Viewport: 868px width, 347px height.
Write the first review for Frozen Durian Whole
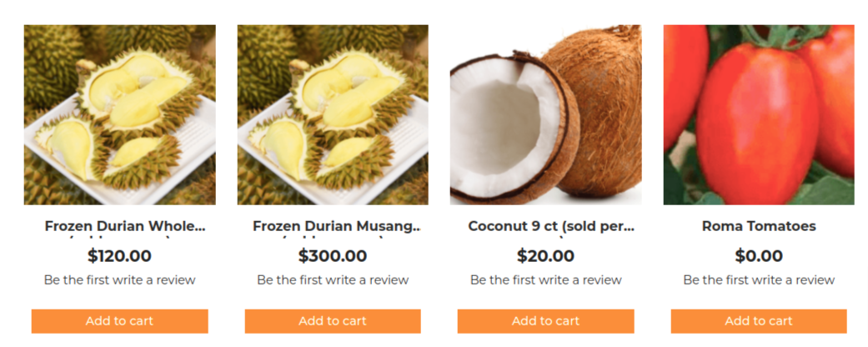pyautogui.click(x=119, y=280)
